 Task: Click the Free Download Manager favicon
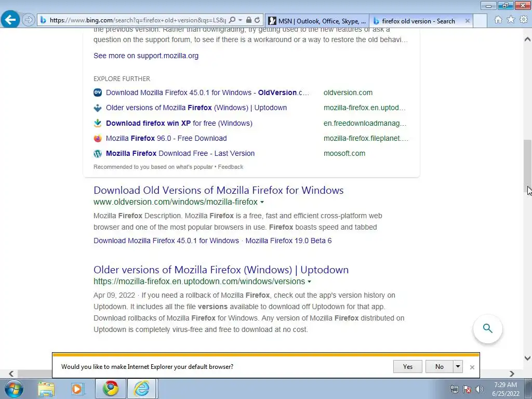point(97,123)
